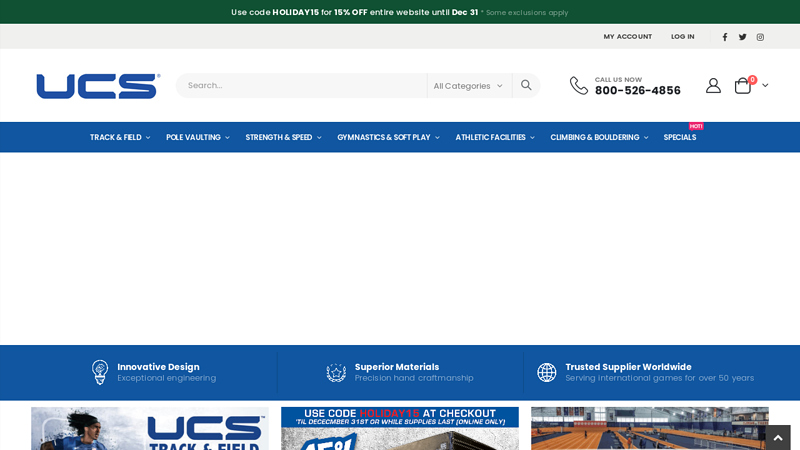Open the My Account link
The width and height of the screenshot is (800, 450).
pyautogui.click(x=628, y=37)
